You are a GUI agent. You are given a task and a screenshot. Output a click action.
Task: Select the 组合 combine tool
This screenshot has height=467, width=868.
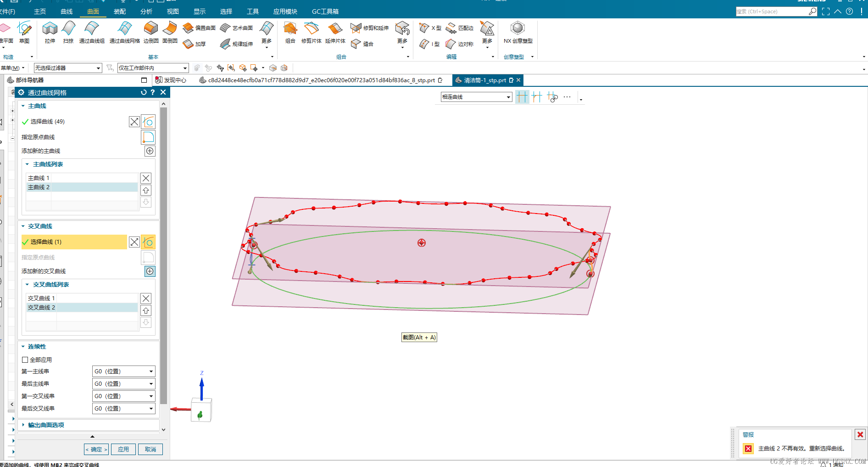pos(290,32)
